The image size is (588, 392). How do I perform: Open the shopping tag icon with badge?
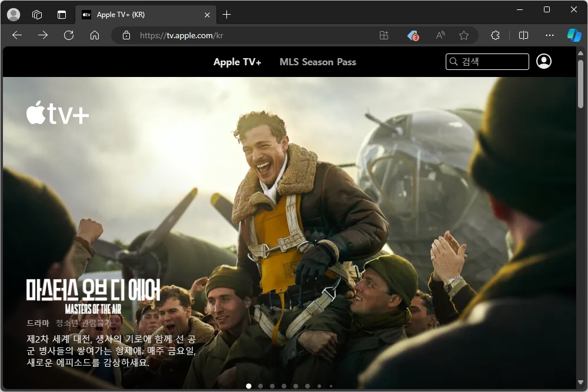pyautogui.click(x=413, y=36)
